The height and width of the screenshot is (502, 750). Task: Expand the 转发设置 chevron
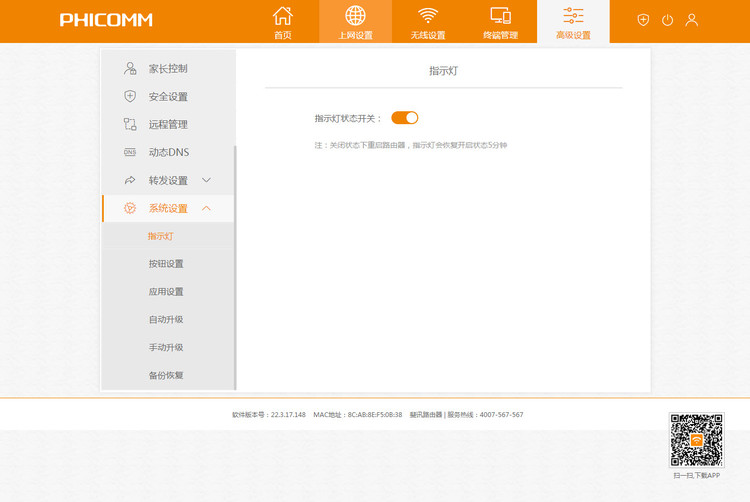click(x=206, y=180)
